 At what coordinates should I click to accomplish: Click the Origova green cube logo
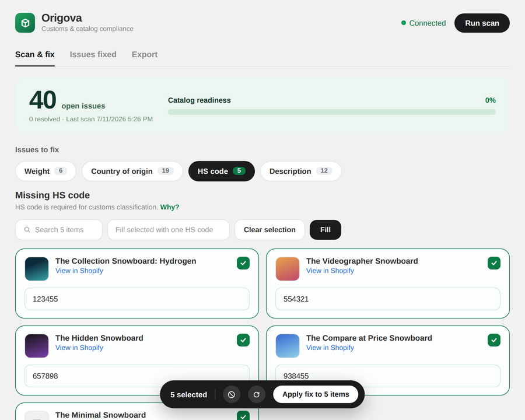pos(25,23)
